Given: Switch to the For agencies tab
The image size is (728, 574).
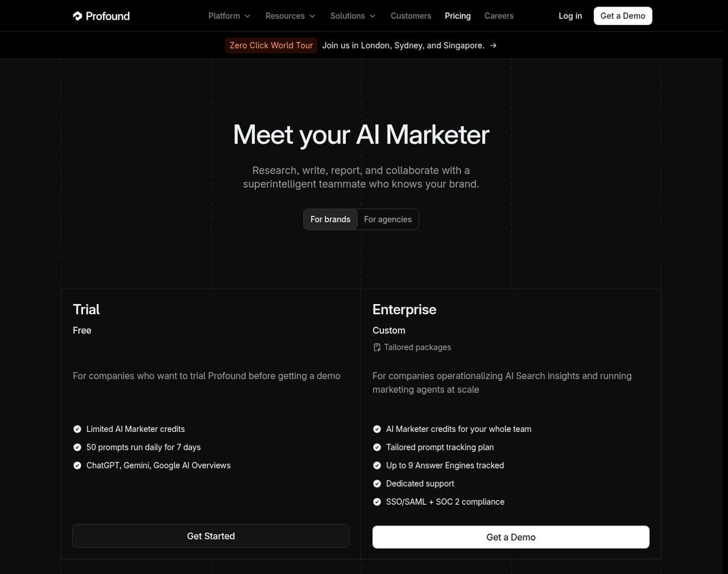Looking at the screenshot, I should (x=388, y=219).
